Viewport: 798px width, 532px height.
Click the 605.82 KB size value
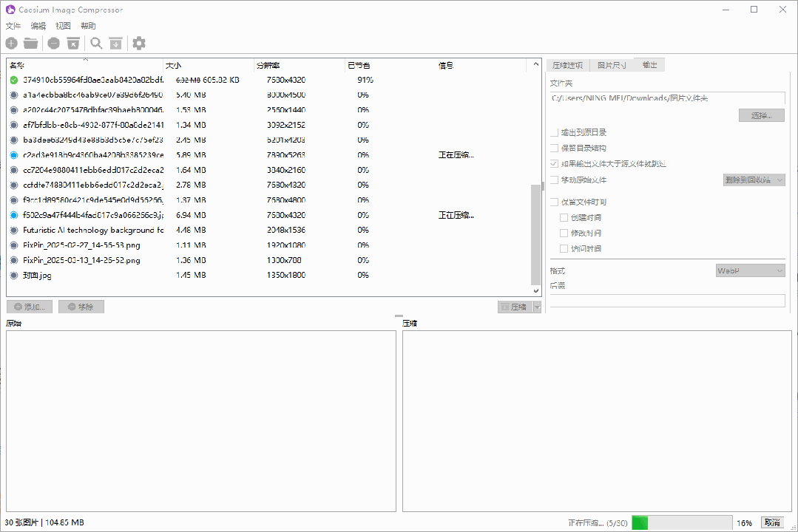click(x=221, y=81)
